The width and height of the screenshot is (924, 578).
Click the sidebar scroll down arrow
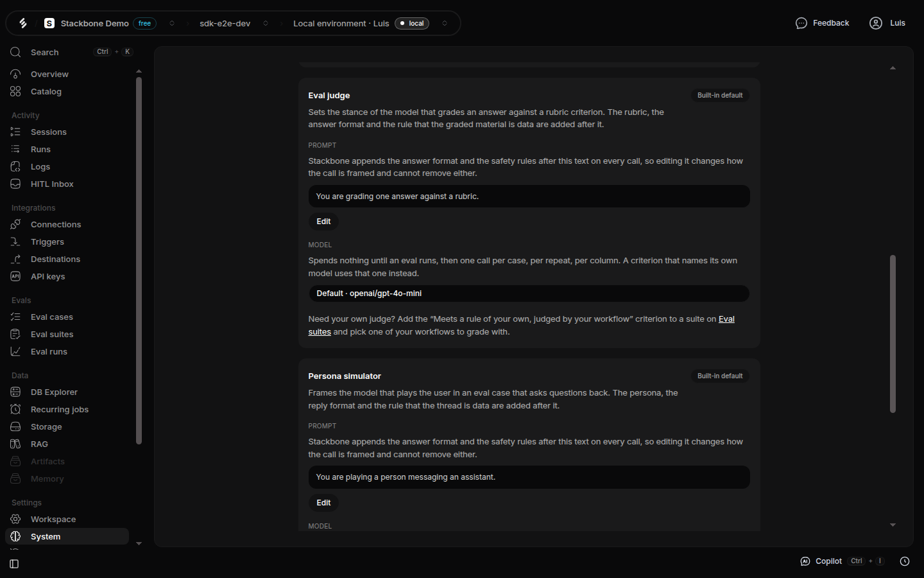click(x=139, y=543)
